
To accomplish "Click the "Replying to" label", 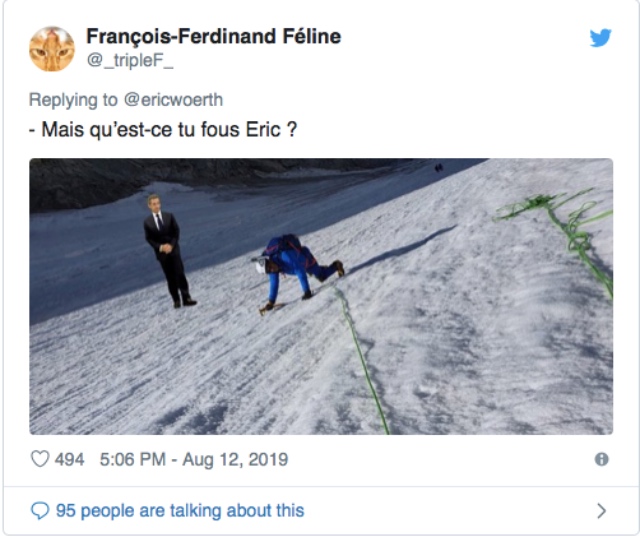I will coord(73,100).
